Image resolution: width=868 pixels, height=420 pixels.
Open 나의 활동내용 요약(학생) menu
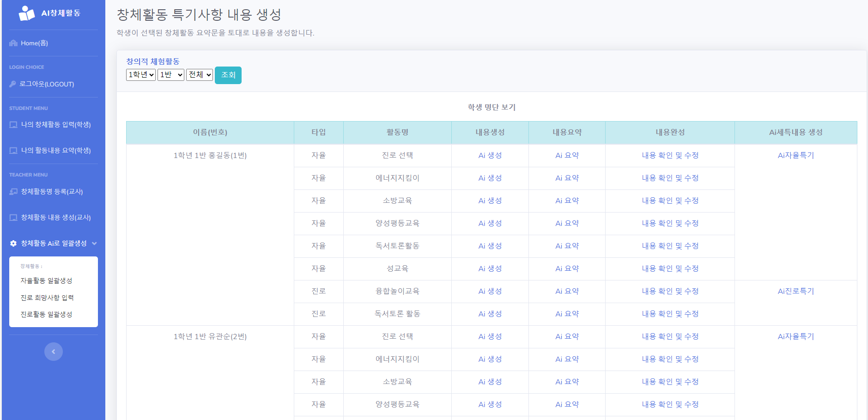click(x=56, y=151)
